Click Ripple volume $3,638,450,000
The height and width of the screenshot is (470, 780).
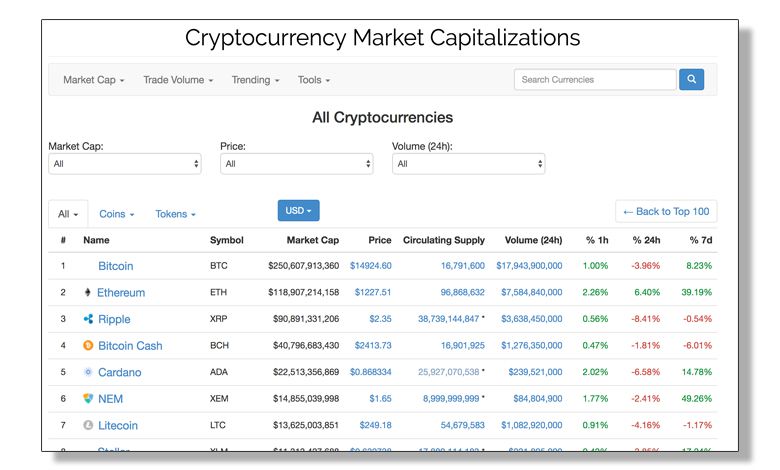532,319
